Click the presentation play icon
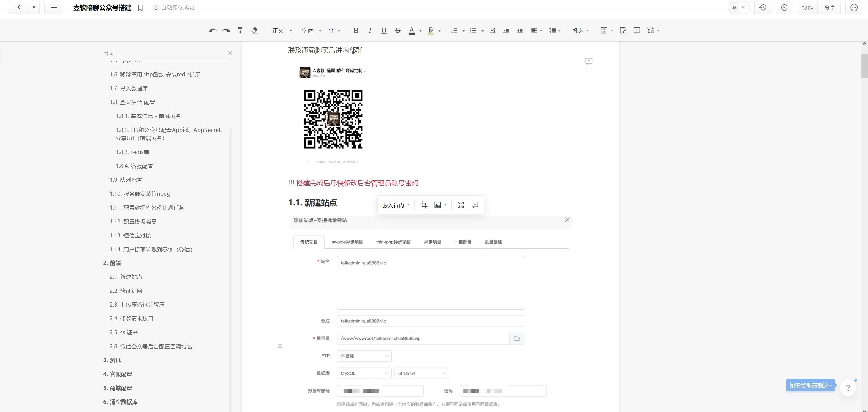Viewport: 868px width, 412px height. coord(784,7)
